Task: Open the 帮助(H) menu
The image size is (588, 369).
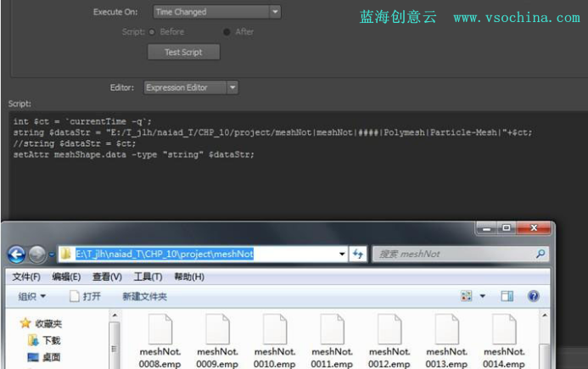Action: coord(189,277)
